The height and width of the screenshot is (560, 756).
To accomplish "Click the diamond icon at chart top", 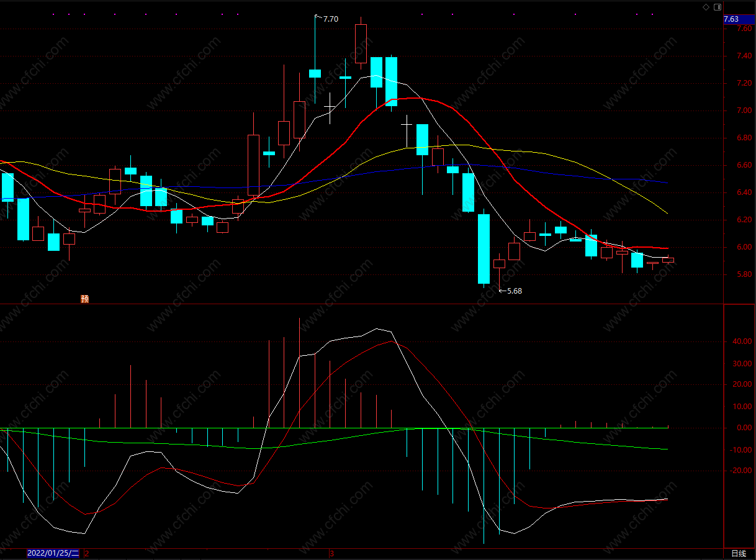I will tap(705, 7).
